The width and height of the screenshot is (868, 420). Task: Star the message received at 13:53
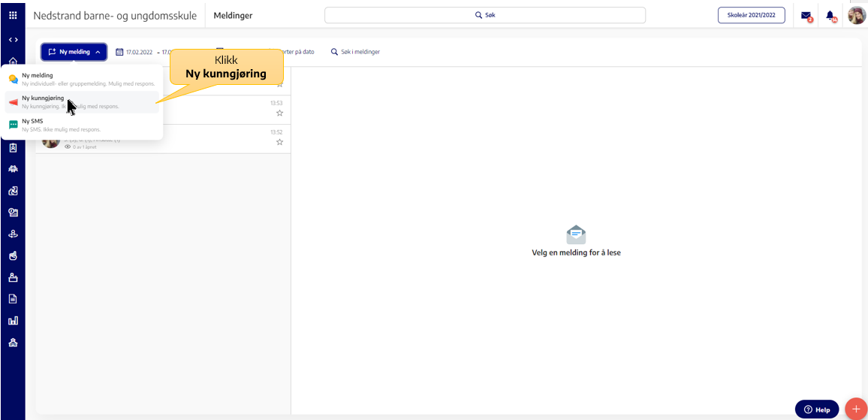(x=279, y=113)
